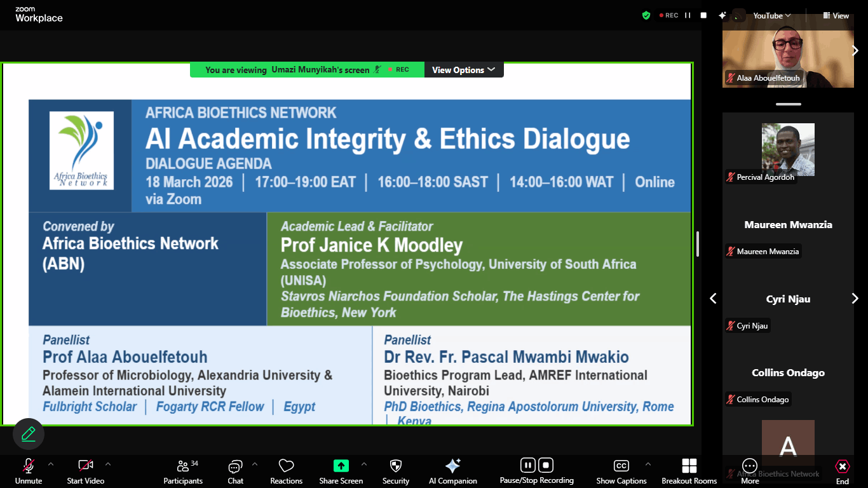
Task: Click the "DIALOGUE AGENDA" subtitle
Action: tap(208, 163)
